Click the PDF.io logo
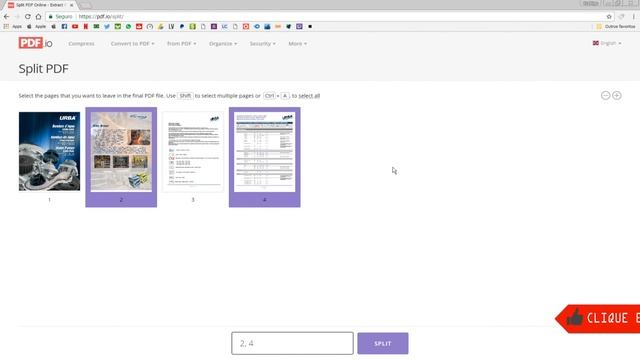Viewport: 640px width, 360px height. [x=36, y=43]
